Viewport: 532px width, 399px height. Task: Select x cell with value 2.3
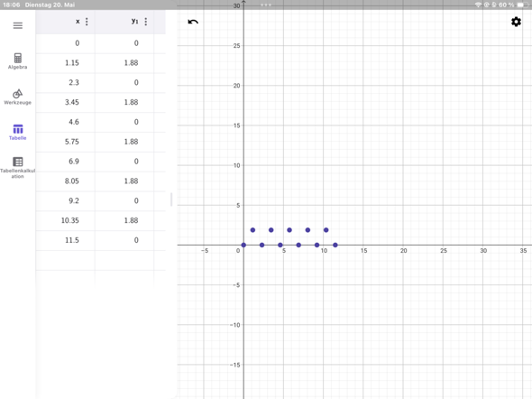pos(66,82)
